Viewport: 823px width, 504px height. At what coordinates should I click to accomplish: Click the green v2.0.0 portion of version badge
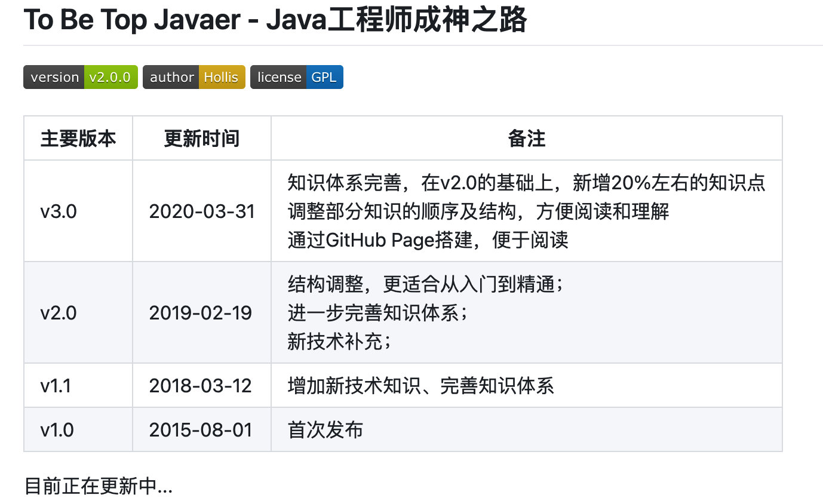pyautogui.click(x=111, y=77)
